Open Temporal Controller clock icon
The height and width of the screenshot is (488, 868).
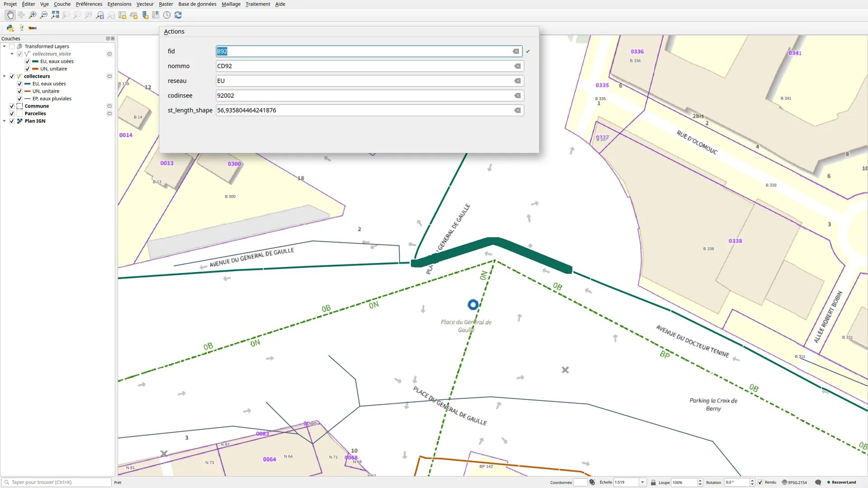tap(167, 15)
